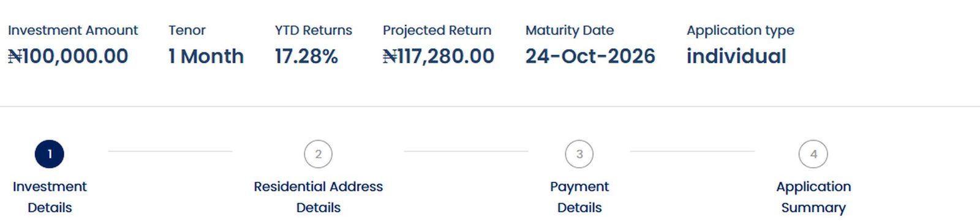This screenshot has width=980, height=224.
Task: Click the Application type label
Action: (741, 31)
